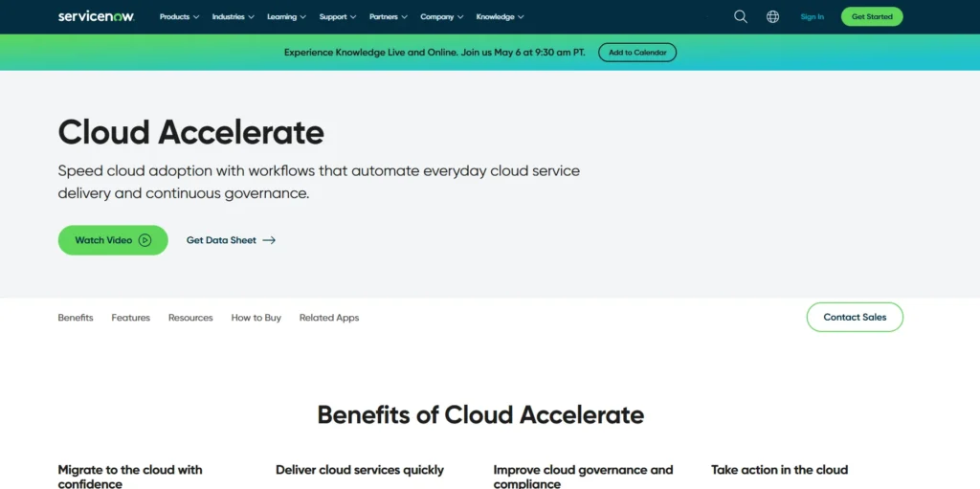Jump to the Related Apps tab
The image size is (980, 489).
click(329, 318)
